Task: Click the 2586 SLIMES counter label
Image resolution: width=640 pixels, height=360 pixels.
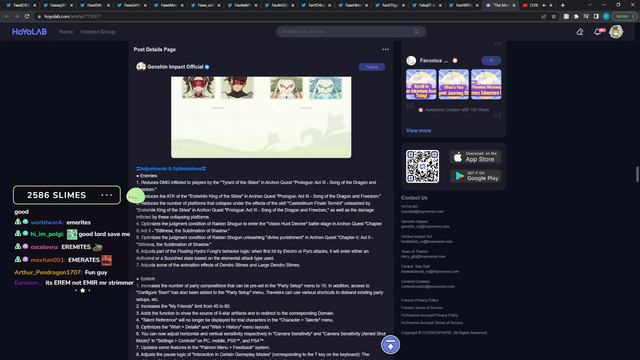Action: pyautogui.click(x=56, y=195)
